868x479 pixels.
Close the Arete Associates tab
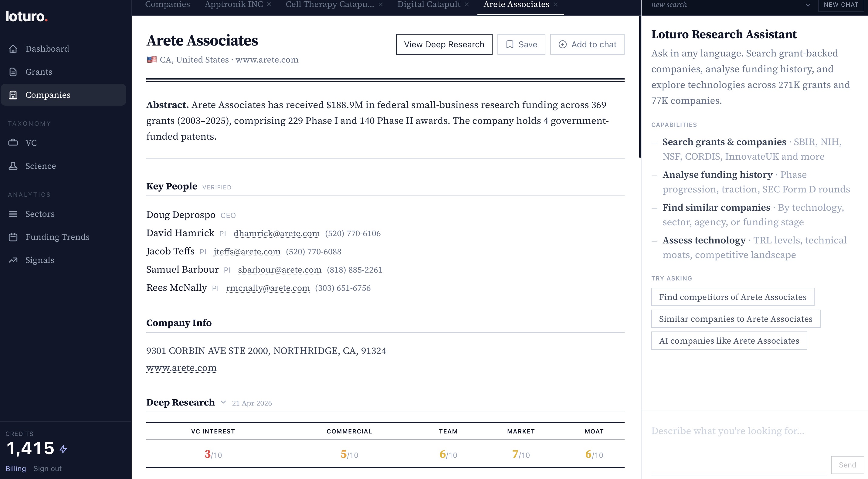555,4
